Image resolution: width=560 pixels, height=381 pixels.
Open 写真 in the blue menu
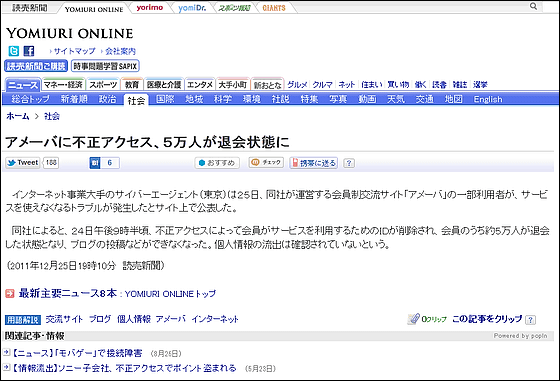tap(338, 99)
